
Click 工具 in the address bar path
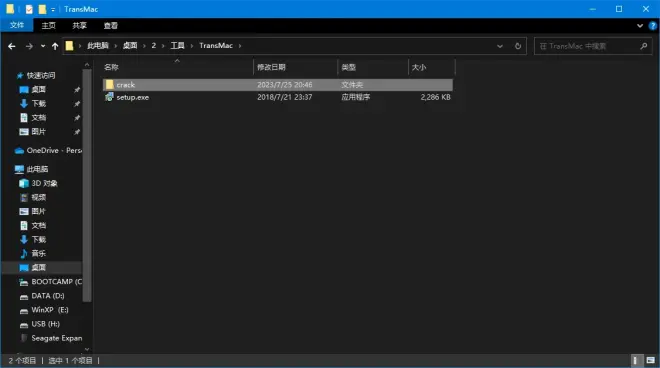coord(177,45)
